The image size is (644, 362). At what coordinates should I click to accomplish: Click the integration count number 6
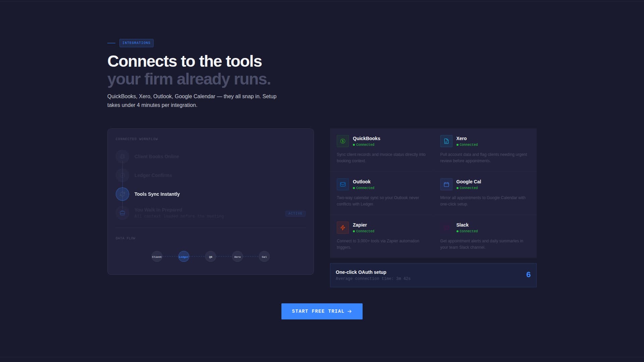tap(528, 275)
